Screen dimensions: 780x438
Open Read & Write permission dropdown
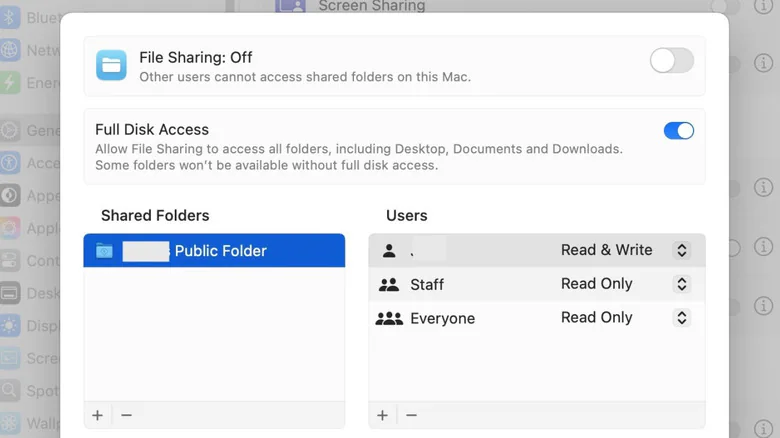pyautogui.click(x=682, y=250)
